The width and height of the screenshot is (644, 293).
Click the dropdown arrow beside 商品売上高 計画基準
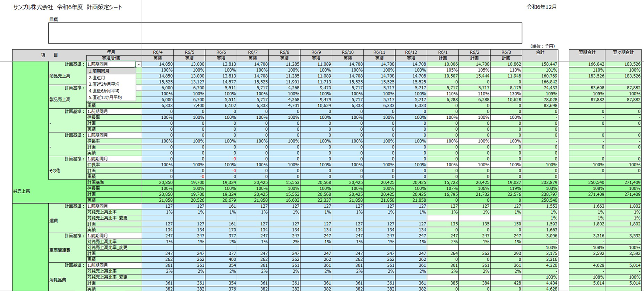coord(138,64)
